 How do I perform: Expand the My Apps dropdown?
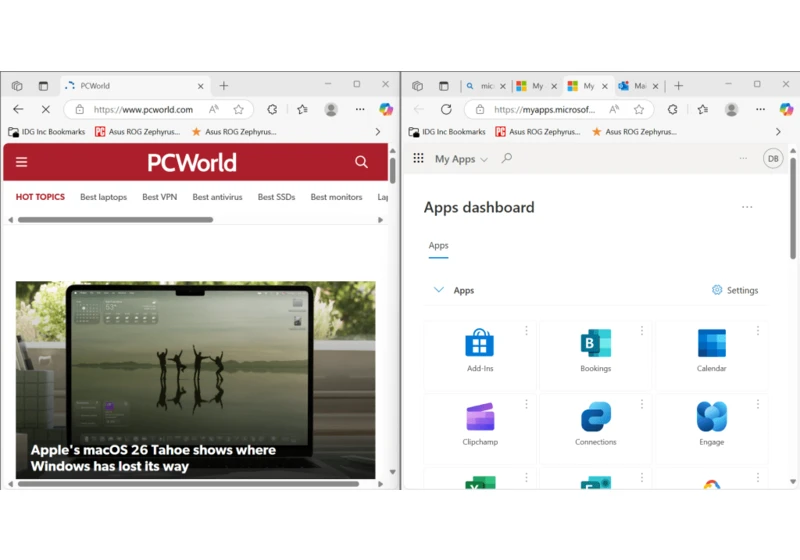461,159
